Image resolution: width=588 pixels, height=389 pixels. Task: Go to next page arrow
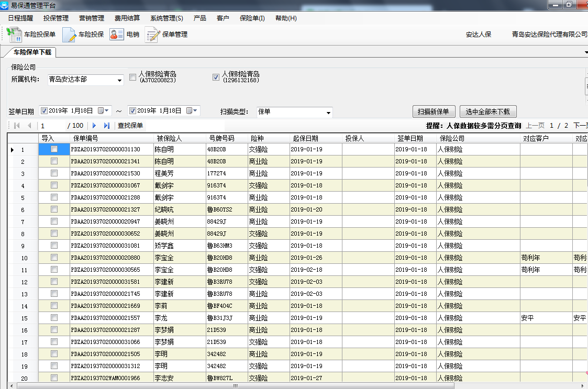tap(94, 126)
